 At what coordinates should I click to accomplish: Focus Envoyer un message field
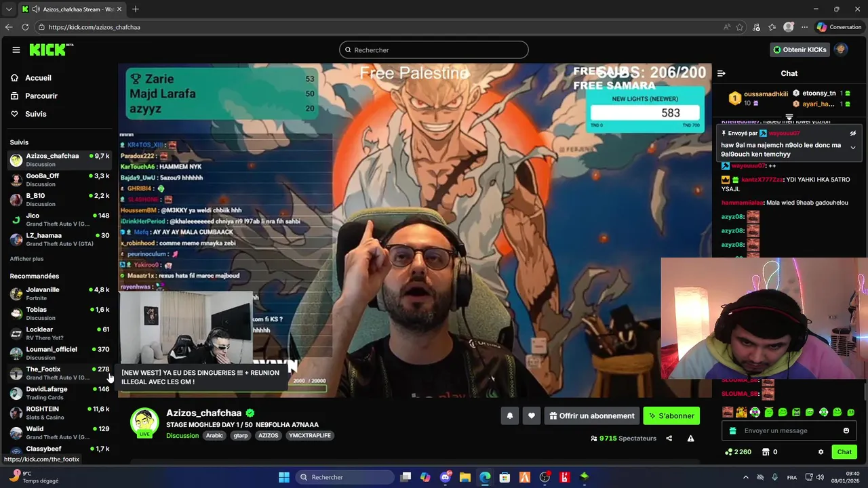(789, 431)
